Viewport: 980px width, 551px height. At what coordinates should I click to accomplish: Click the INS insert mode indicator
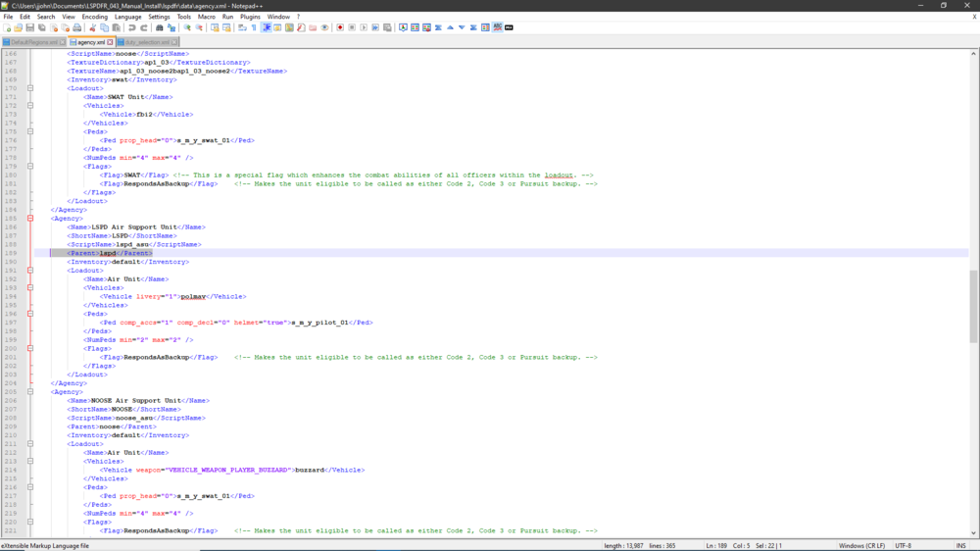960,546
